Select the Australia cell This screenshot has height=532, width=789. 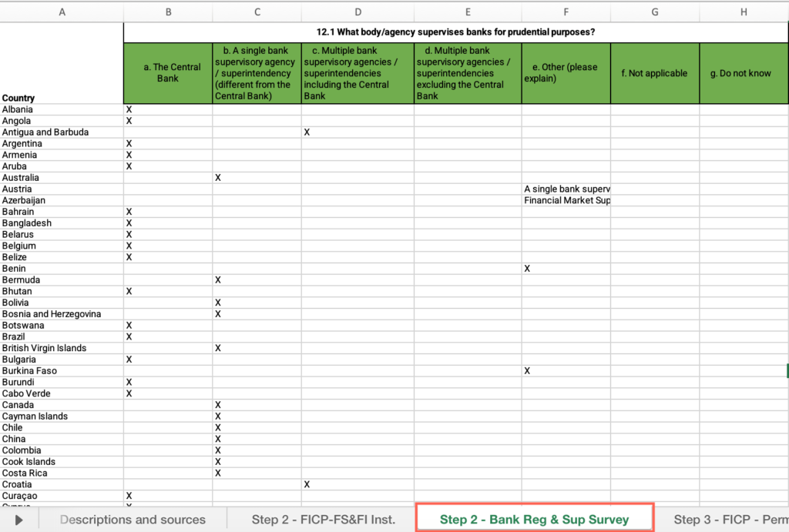(x=62, y=178)
